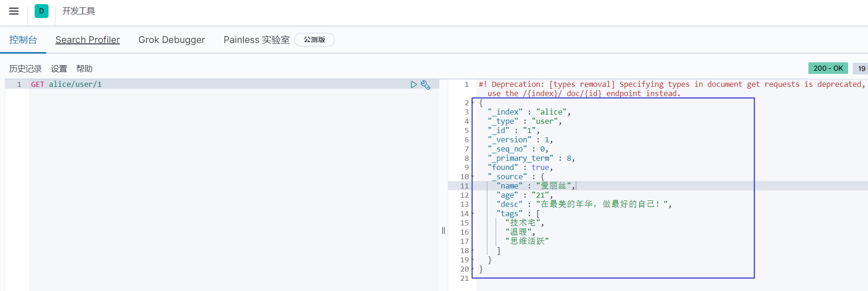Collapse the _source block at line 10
Viewport: 868px width, 291px height.
pos(473,177)
